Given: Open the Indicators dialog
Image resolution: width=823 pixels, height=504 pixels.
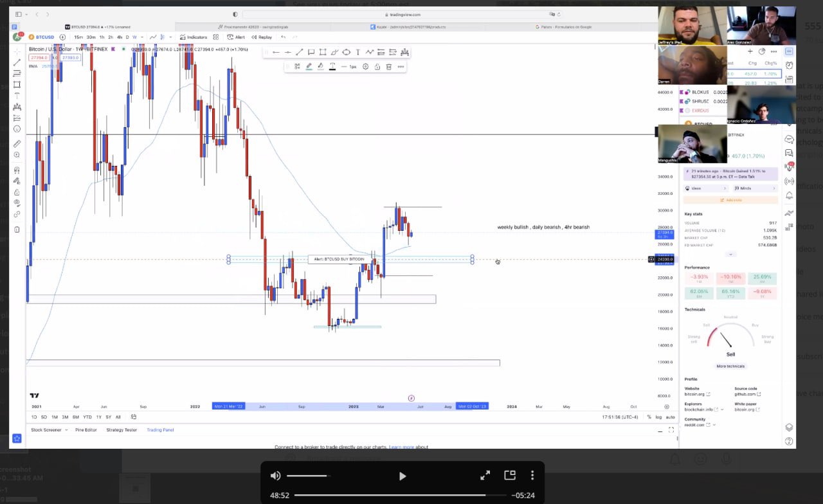Looking at the screenshot, I should (194, 37).
